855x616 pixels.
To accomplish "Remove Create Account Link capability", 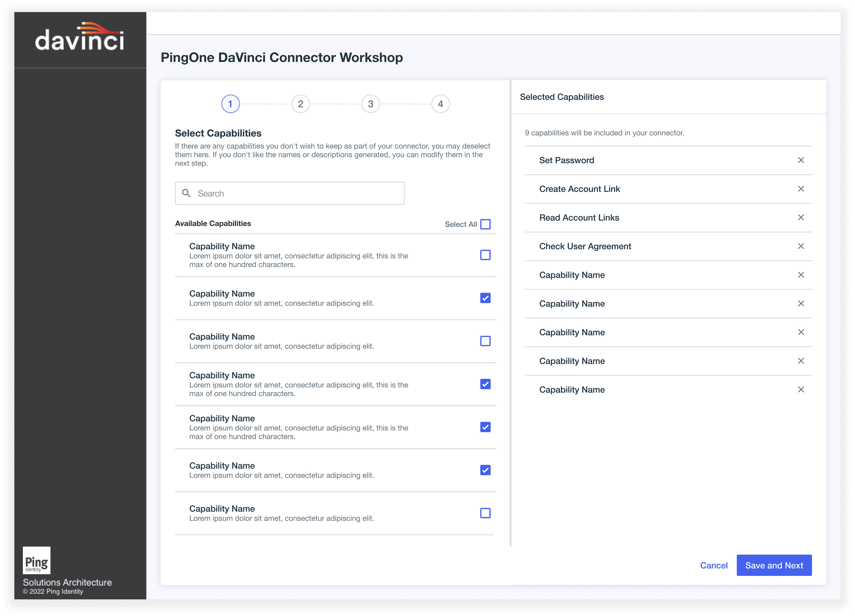I will (x=801, y=189).
